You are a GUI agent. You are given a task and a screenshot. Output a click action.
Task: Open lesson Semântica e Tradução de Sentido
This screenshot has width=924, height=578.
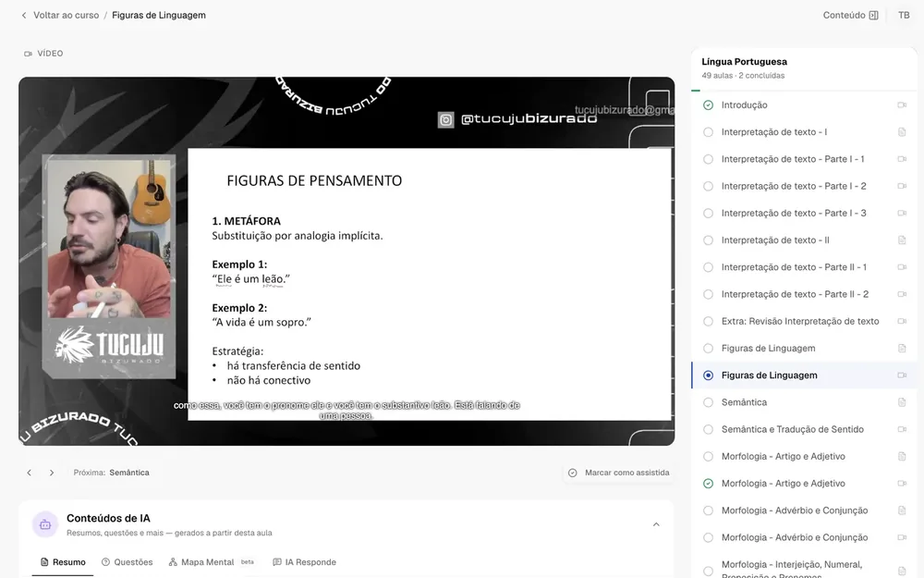point(804,429)
